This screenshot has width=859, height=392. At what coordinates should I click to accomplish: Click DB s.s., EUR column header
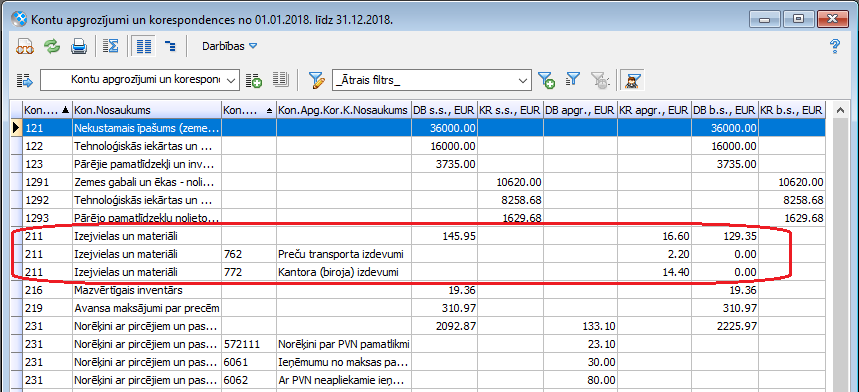click(444, 110)
